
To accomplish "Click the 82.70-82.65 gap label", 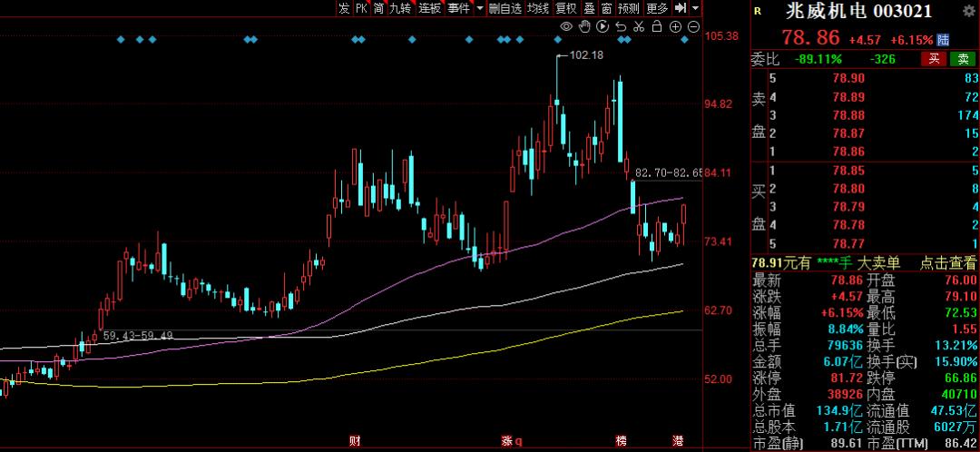I will 668,172.
